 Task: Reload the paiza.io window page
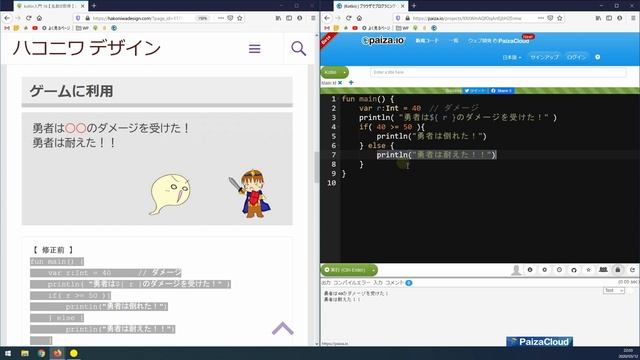tap(349, 18)
